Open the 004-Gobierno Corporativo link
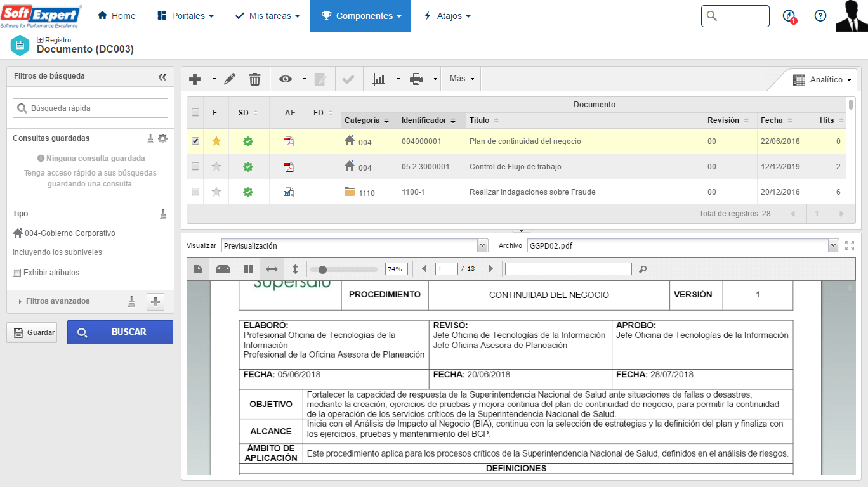 coord(70,233)
